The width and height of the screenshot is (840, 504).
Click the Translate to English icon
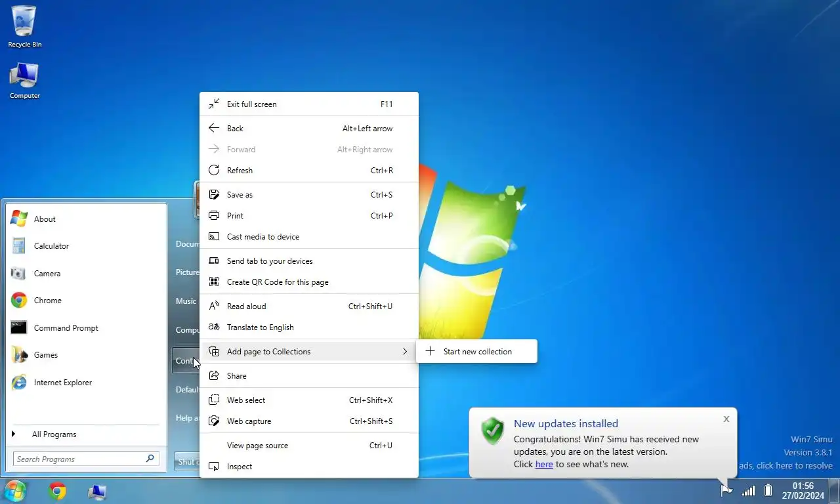tap(214, 327)
